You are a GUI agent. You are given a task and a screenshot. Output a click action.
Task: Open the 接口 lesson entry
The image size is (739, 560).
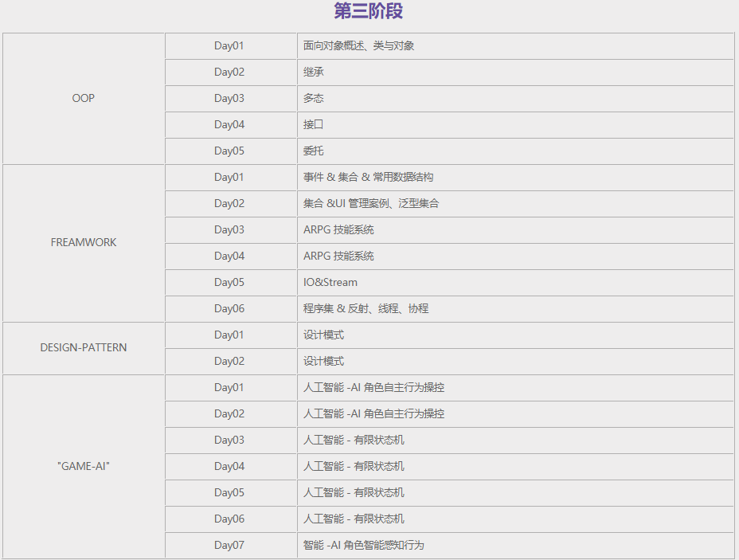point(311,124)
